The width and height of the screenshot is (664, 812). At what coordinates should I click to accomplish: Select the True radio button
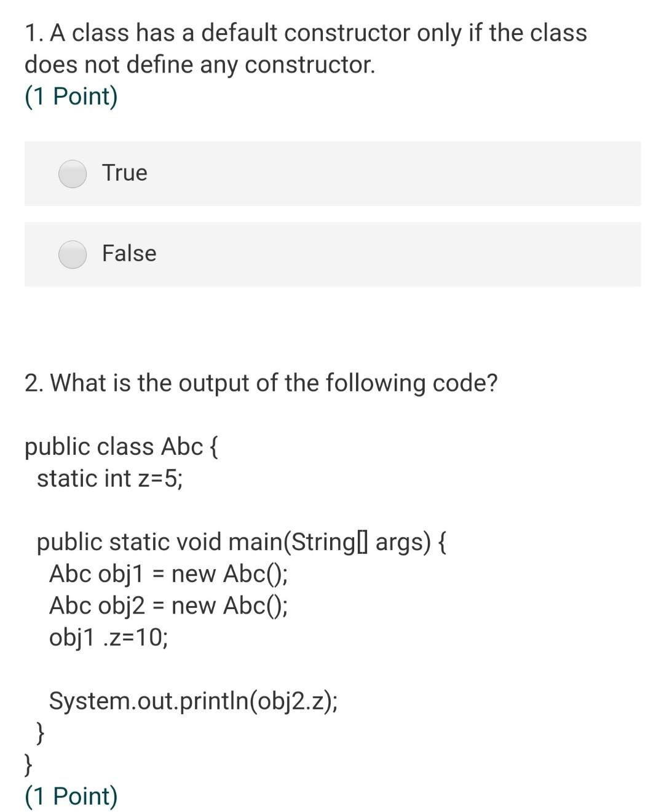tap(72, 173)
